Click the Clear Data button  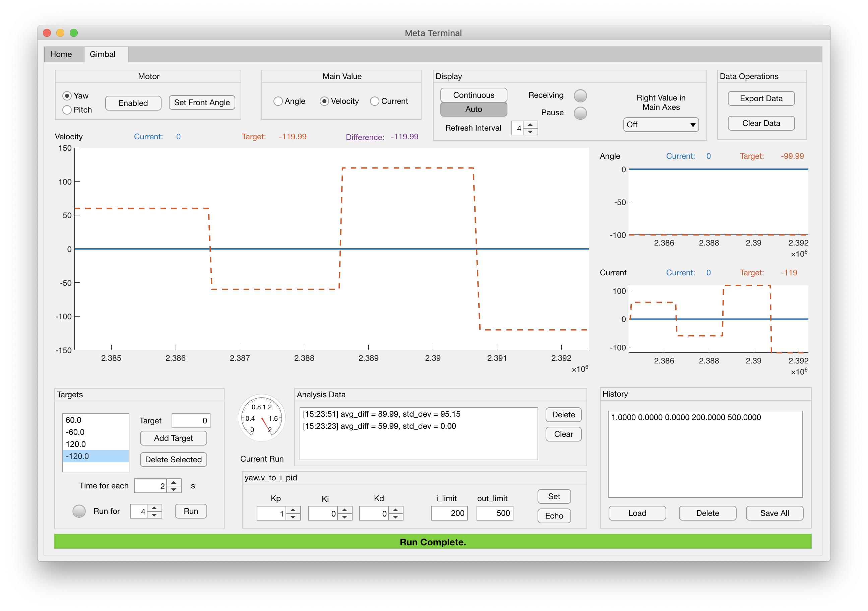point(761,123)
